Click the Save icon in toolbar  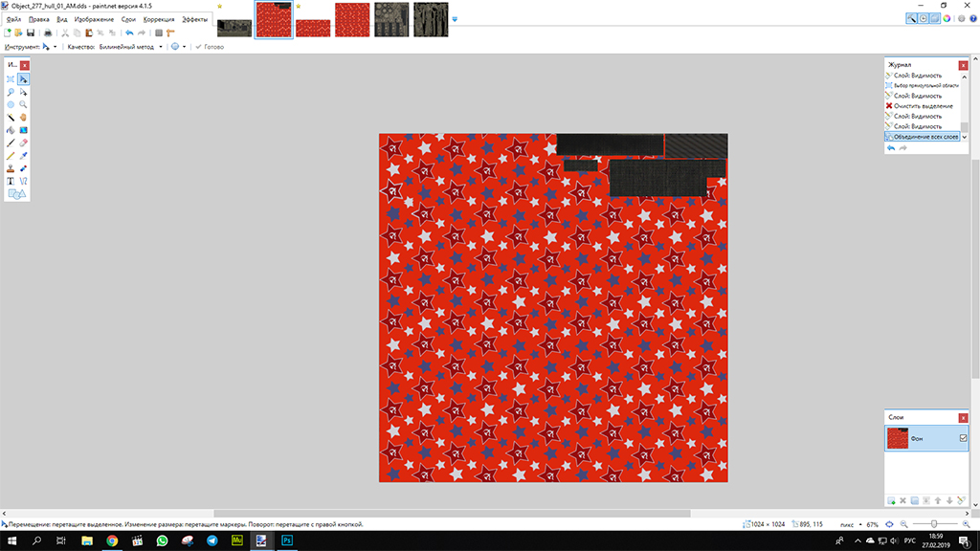coord(31,33)
